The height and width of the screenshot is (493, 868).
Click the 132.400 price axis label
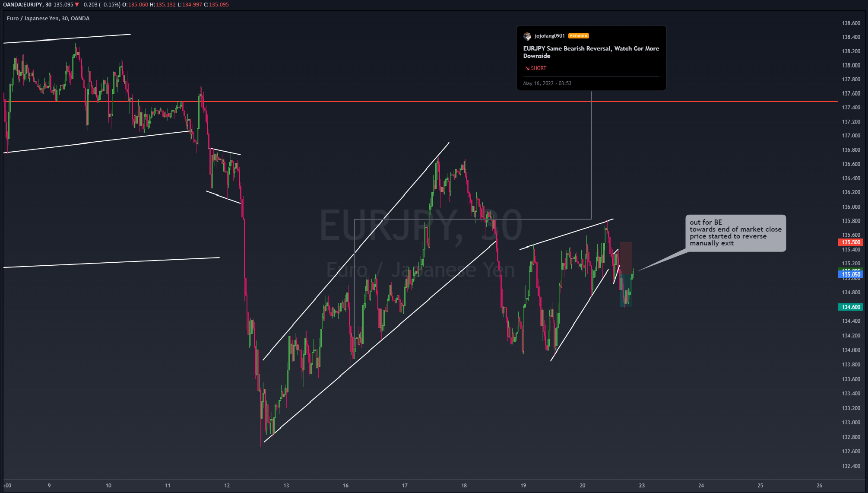851,466
